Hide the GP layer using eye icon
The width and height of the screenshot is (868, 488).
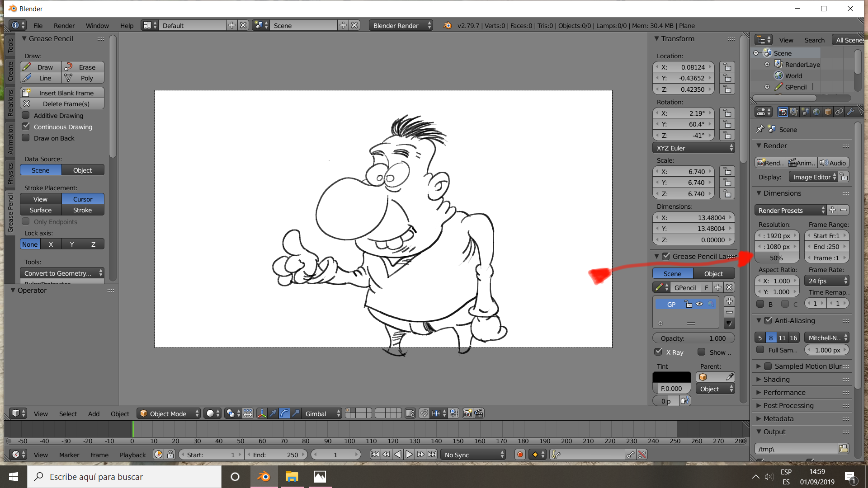point(699,304)
